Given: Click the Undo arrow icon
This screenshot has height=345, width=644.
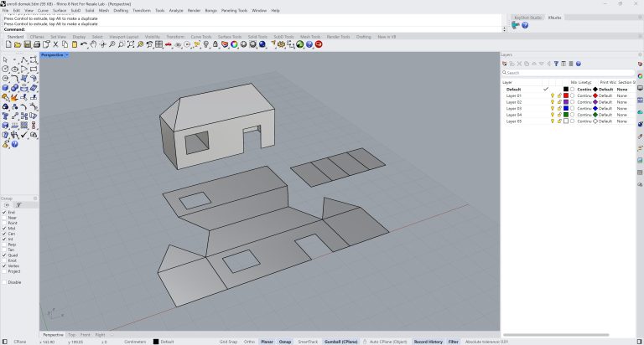Looking at the screenshot, I should click(84, 44).
